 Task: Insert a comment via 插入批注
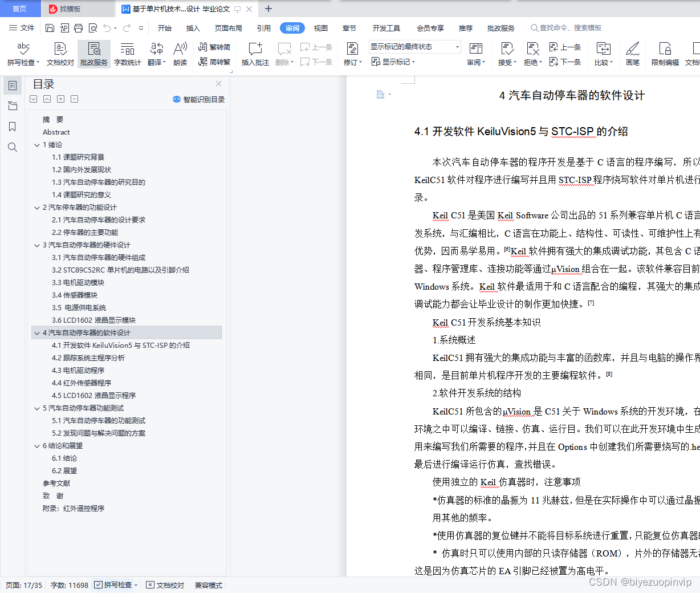255,54
